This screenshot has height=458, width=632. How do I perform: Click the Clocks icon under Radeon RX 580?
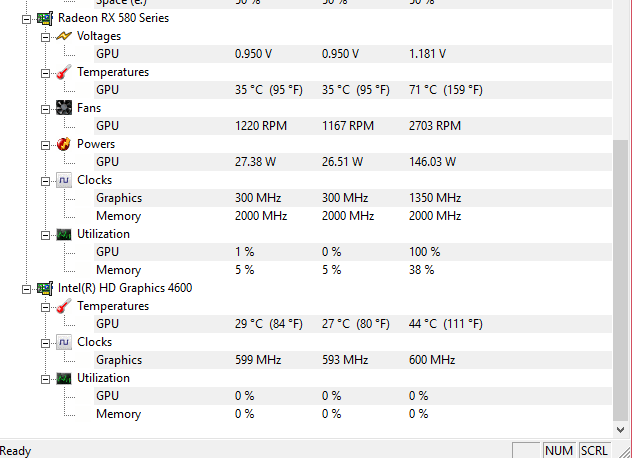[x=63, y=180]
